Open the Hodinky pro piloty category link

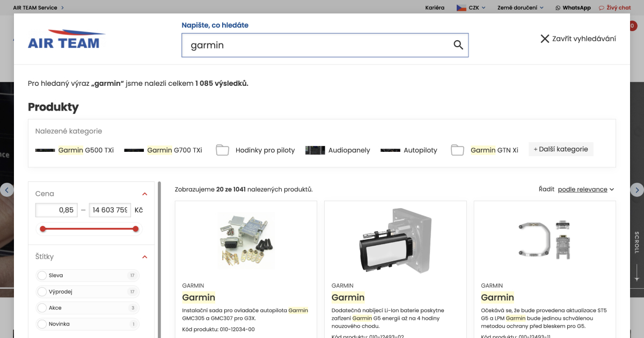coord(265,150)
